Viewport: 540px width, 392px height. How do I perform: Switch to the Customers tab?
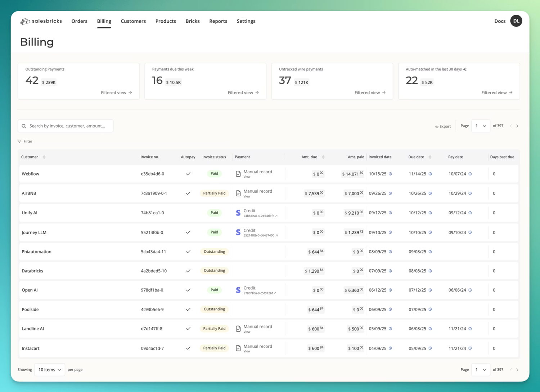coord(133,21)
